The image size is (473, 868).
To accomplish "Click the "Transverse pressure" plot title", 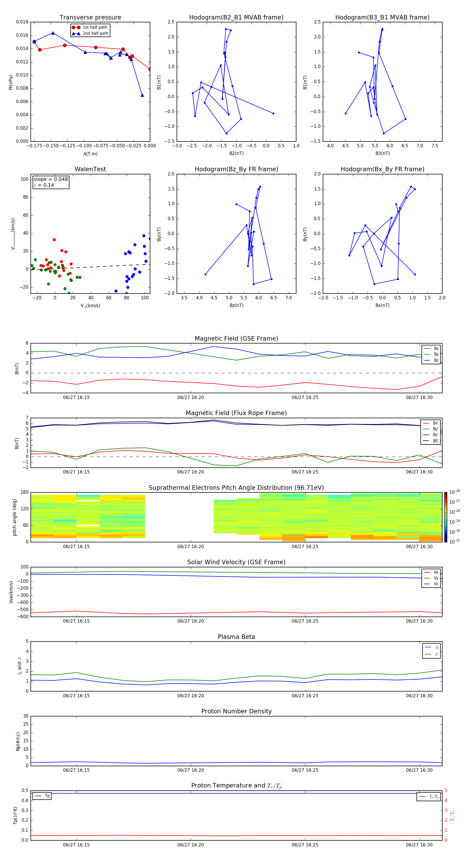I will click(x=90, y=18).
